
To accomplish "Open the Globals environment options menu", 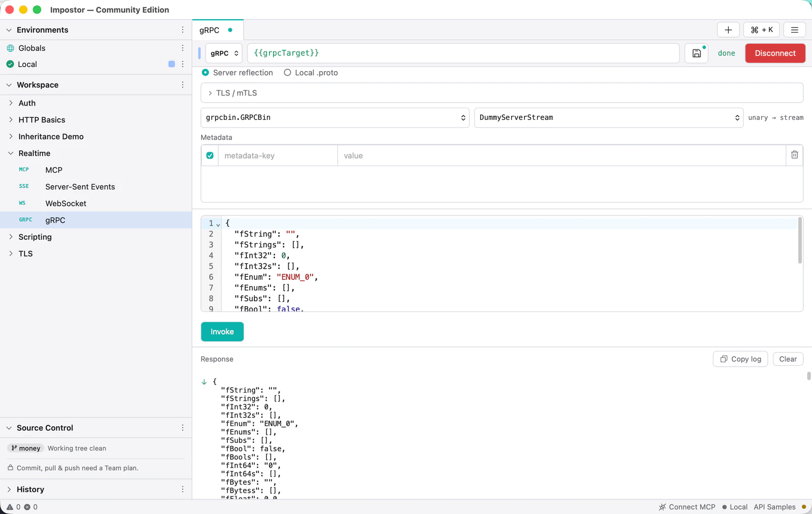I will pyautogui.click(x=183, y=48).
